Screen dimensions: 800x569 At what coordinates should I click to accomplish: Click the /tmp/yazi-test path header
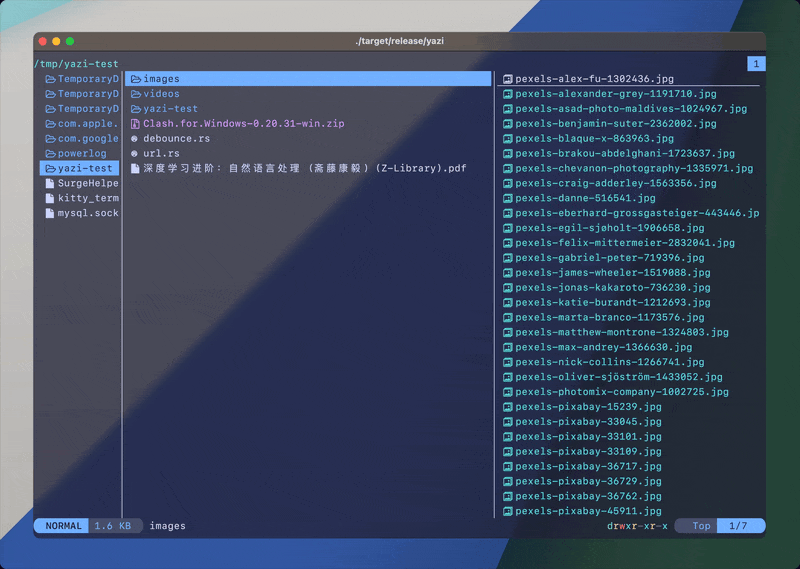tap(76, 64)
